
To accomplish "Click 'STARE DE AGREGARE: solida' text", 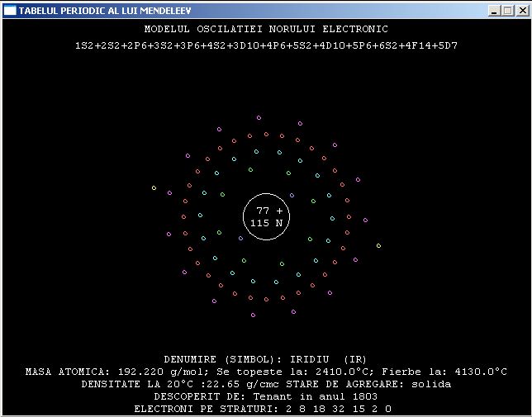I will point(368,385).
